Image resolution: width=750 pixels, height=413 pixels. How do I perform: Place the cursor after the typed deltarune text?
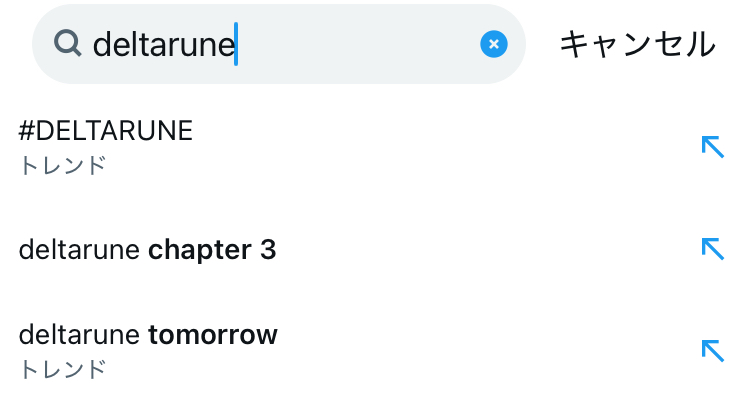236,44
